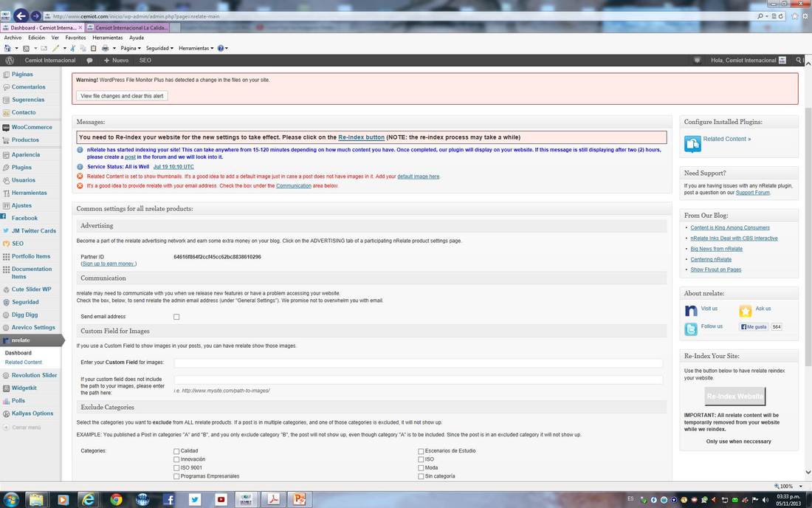This screenshot has width=812, height=508.
Task: Select 'Related Content' submenu under nrelate
Action: point(24,363)
